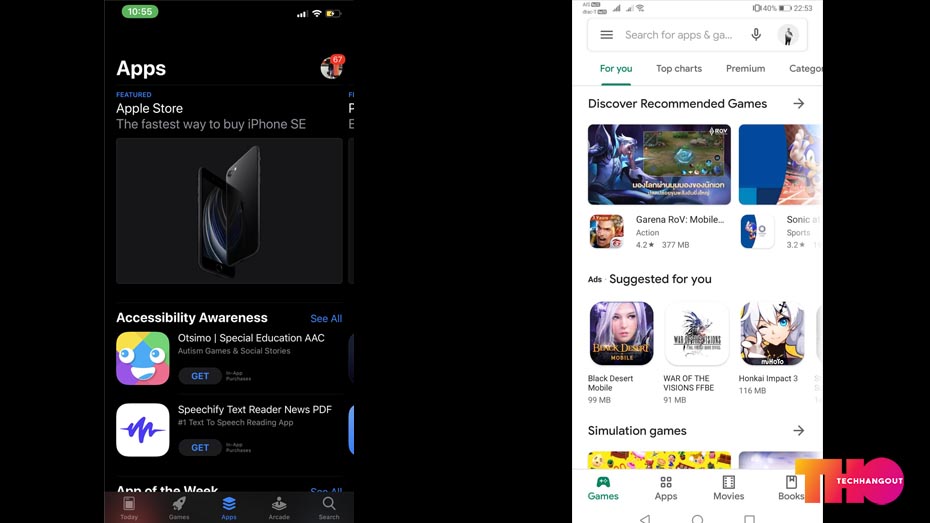930x523 pixels.
Task: Open the Honkai Impact 3 label
Action: pyautogui.click(x=768, y=378)
